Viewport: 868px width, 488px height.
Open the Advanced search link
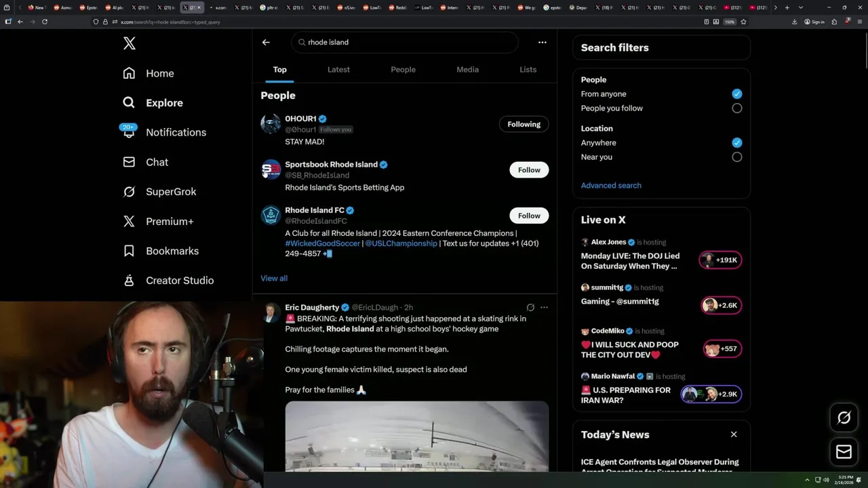coord(611,185)
